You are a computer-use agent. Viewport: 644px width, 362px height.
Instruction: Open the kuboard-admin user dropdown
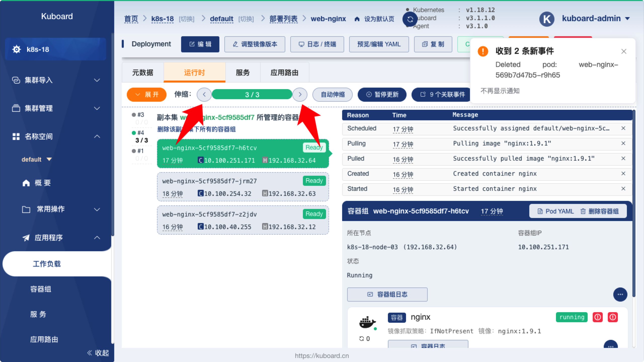pos(596,19)
